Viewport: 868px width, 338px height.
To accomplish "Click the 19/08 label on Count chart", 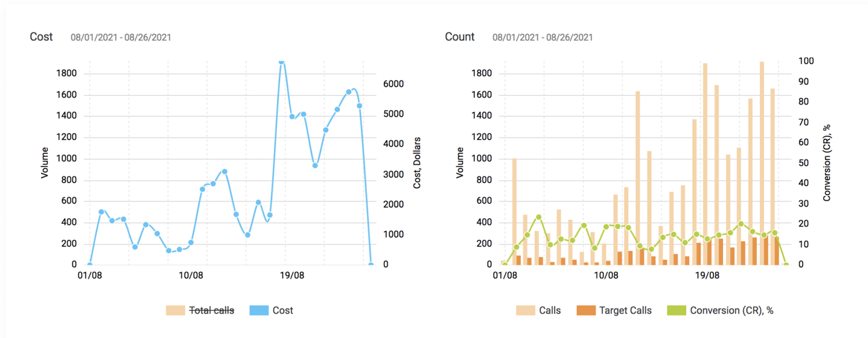I will (707, 275).
